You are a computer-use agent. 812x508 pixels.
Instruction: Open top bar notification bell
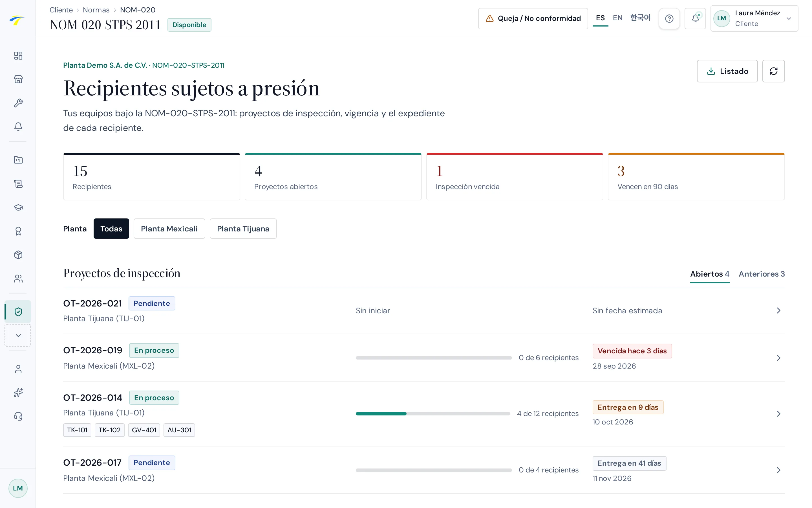pos(695,18)
